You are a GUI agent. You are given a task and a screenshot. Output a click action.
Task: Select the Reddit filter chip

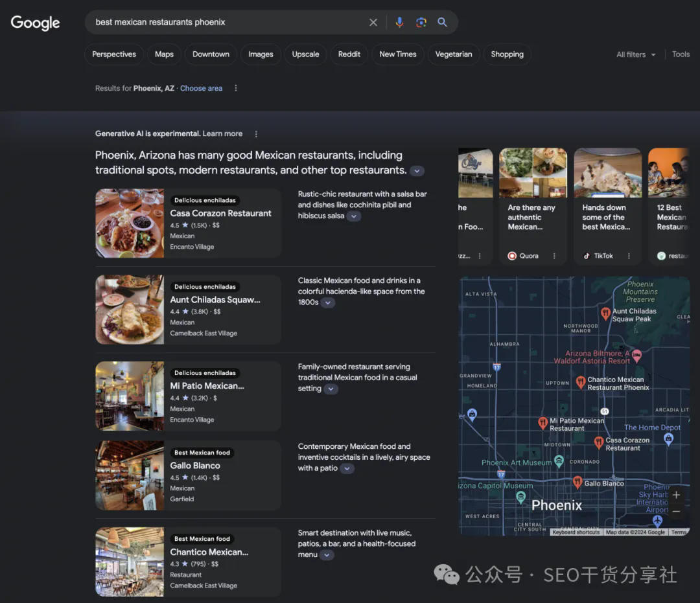(x=349, y=54)
